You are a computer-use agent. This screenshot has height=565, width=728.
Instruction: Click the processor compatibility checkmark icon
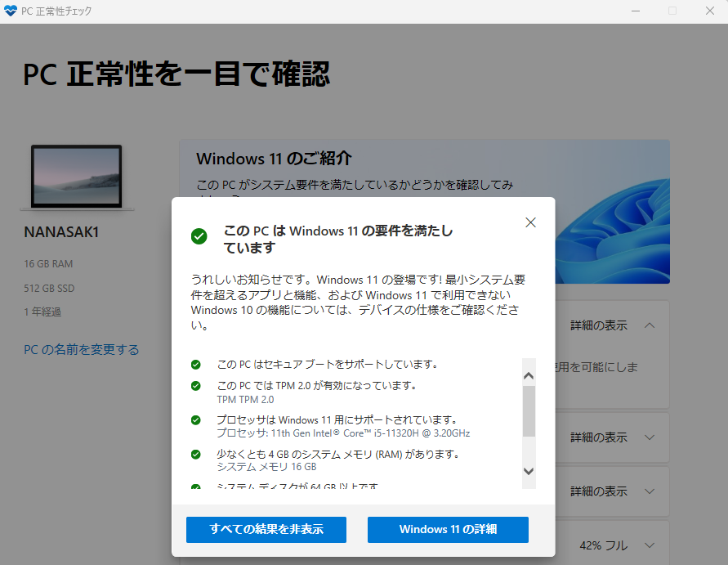(x=196, y=419)
